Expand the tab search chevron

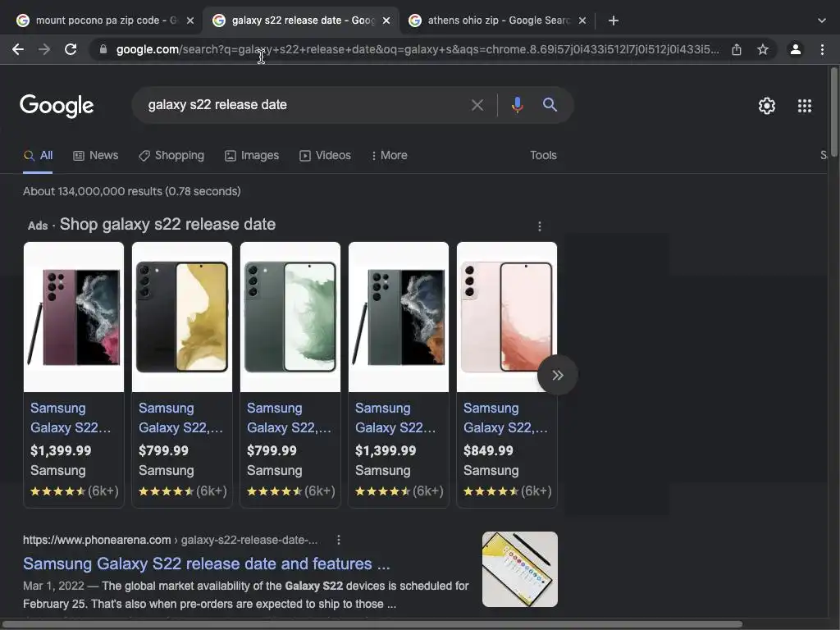pyautogui.click(x=822, y=21)
